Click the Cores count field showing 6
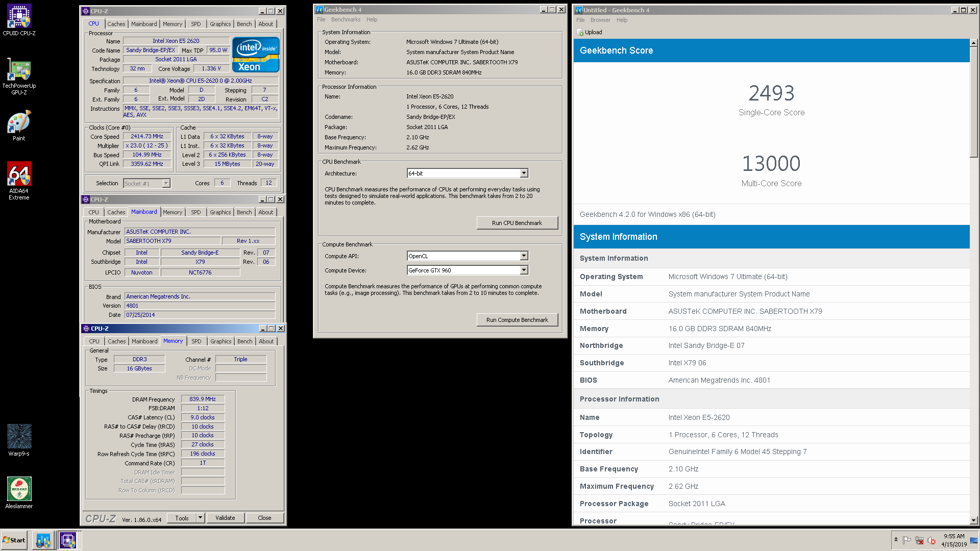The height and width of the screenshot is (551, 980). pyautogui.click(x=222, y=183)
